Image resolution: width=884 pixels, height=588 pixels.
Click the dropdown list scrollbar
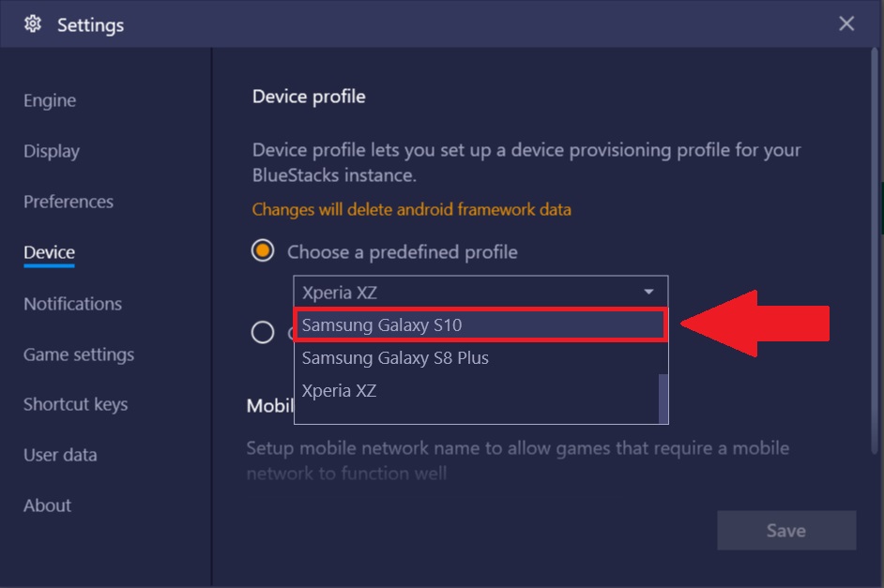[663, 399]
